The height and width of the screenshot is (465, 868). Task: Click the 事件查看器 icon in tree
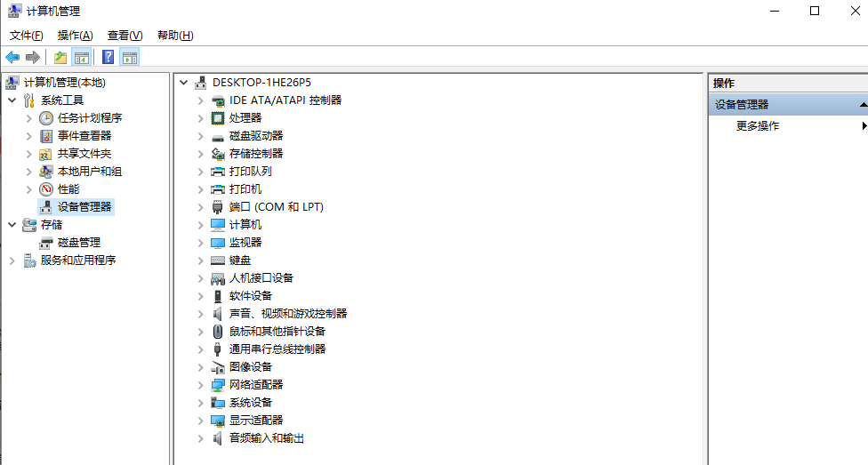coord(46,136)
